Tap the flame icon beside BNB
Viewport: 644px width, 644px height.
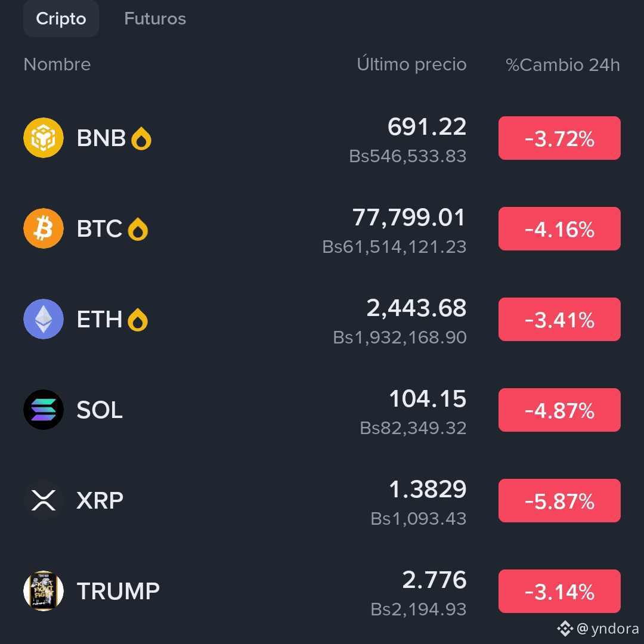(141, 138)
